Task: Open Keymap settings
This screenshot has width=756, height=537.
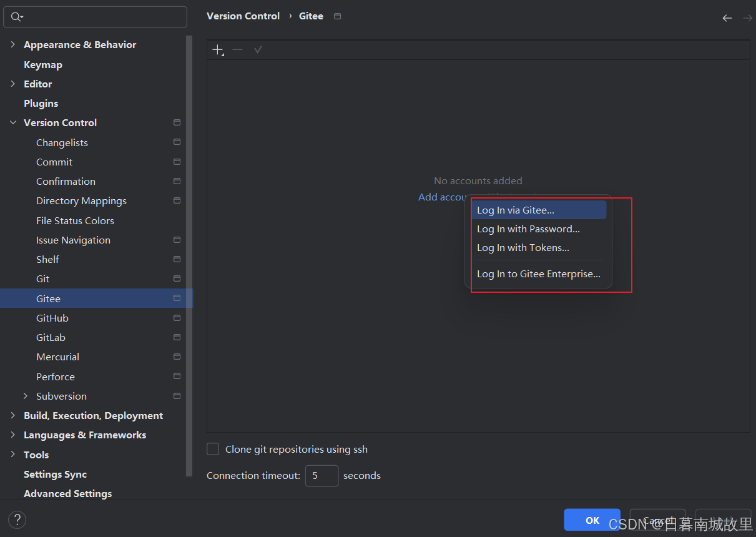Action: 42,64
